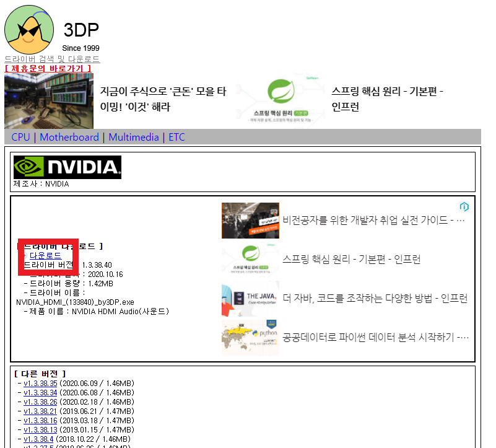Click the date 2020.10.16 text
496x448 pixels.
(x=105, y=275)
